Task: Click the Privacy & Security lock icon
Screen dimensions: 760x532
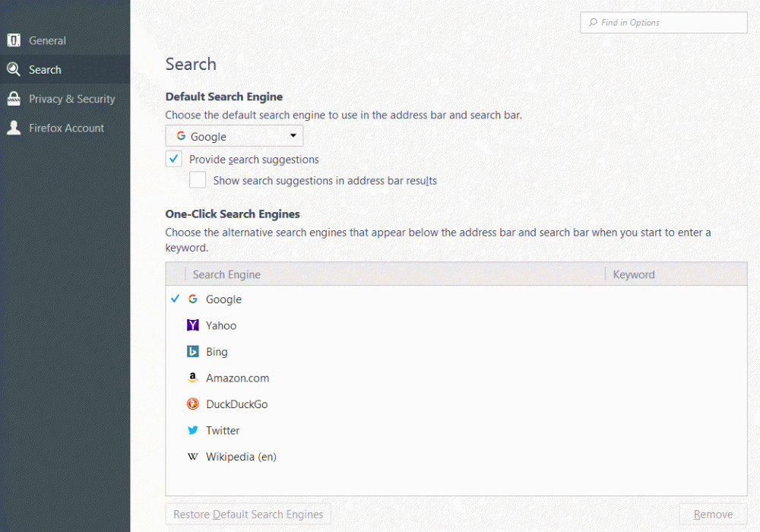Action: [14, 99]
